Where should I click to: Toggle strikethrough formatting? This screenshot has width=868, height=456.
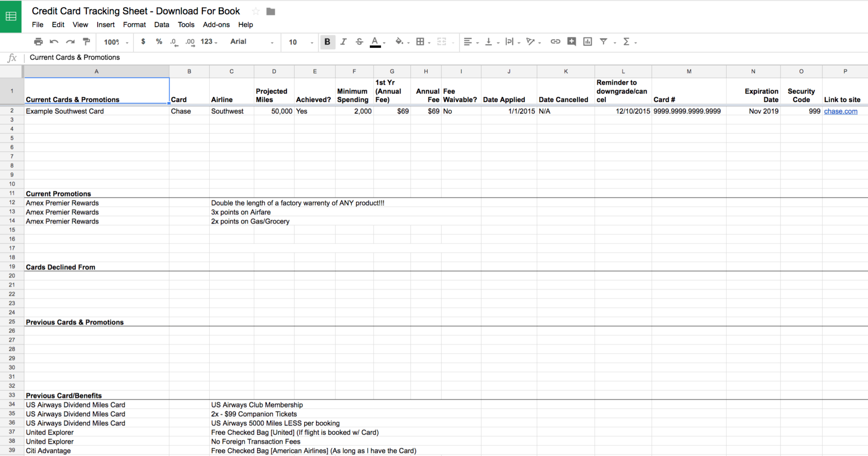click(359, 42)
